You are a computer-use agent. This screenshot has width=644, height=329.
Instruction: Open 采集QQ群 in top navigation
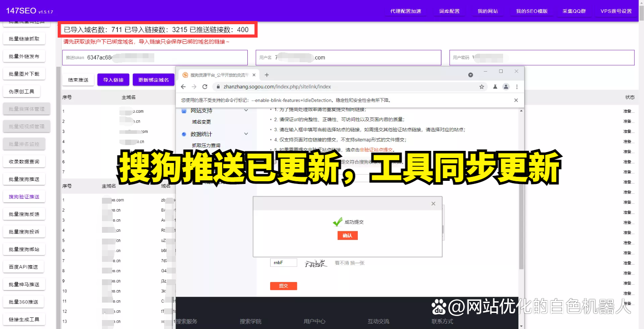[x=574, y=11]
